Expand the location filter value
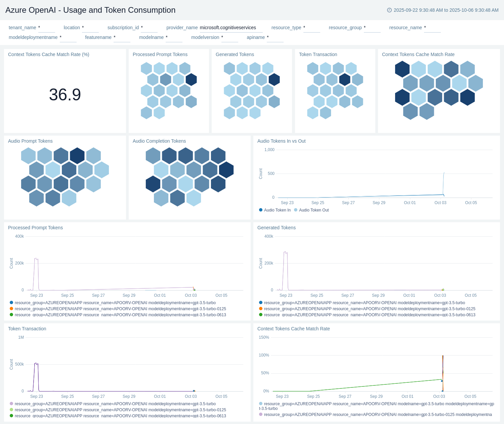 click(90, 28)
